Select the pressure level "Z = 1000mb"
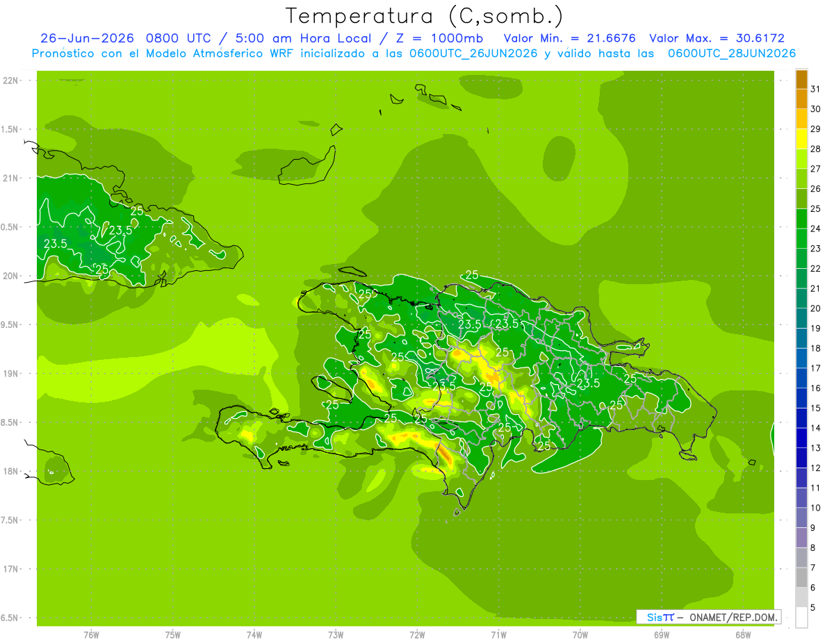834x644 pixels. (438, 38)
